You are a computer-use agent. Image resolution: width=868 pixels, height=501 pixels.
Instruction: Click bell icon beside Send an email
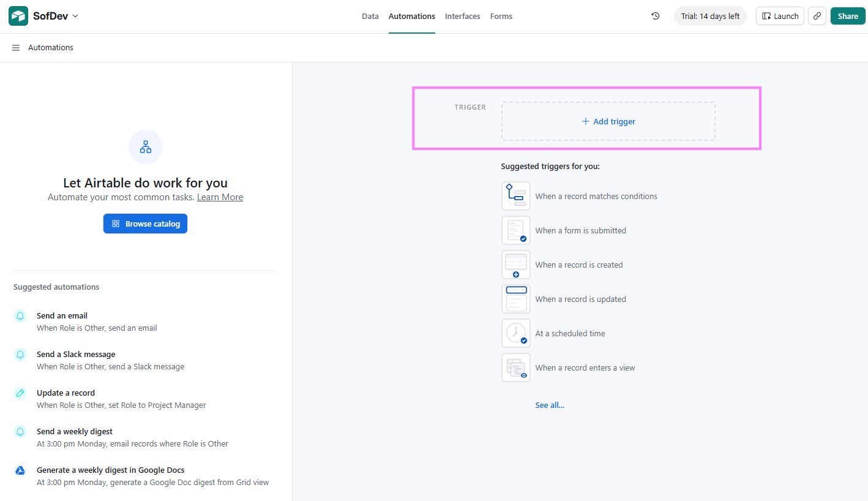(20, 316)
